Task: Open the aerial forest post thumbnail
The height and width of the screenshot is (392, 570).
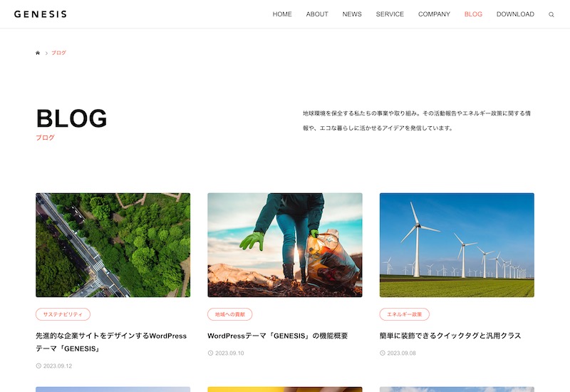Action: click(x=113, y=245)
